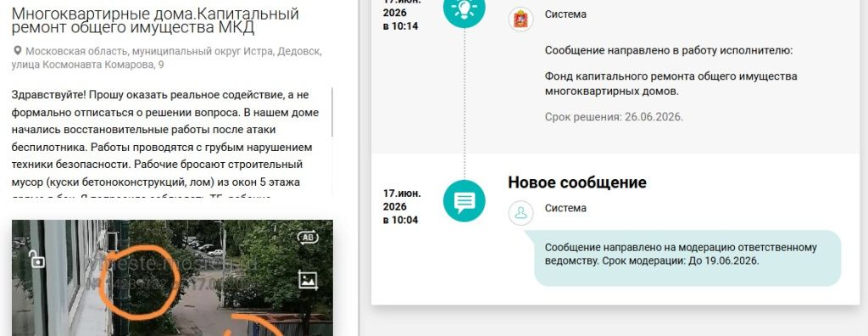This screenshot has height=336, width=868.
Task: Click the 'Срок решения: 26.06.2026.' text
Action: pos(614,118)
